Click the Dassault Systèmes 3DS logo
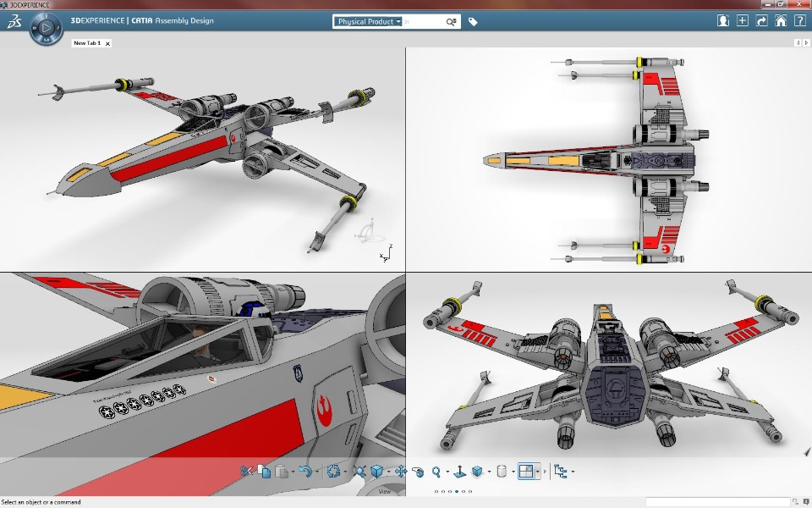The image size is (812, 508). pyautogui.click(x=14, y=21)
